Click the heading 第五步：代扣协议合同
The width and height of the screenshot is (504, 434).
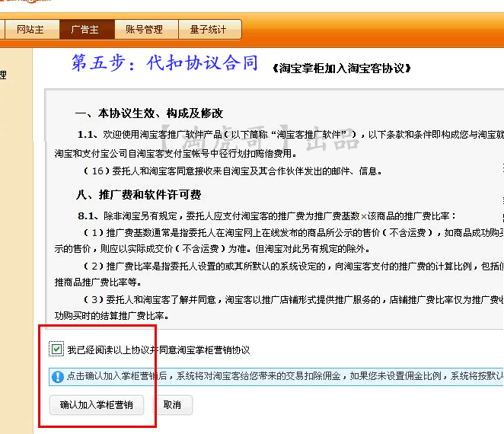165,62
